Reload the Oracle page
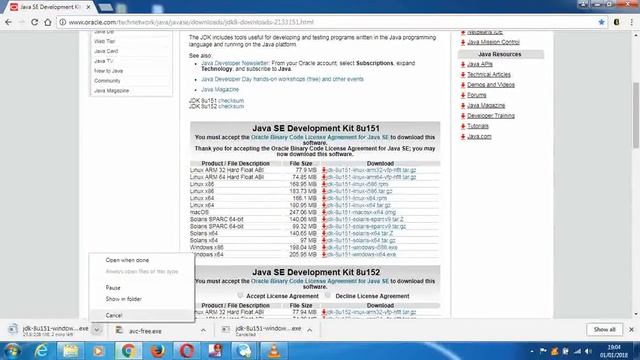640x360 pixels. point(34,22)
